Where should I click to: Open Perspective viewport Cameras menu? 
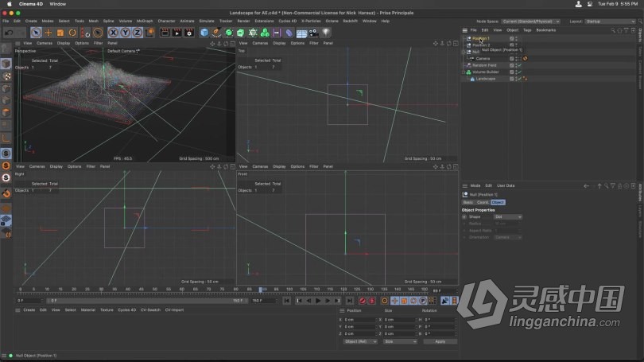pyautogui.click(x=45, y=43)
